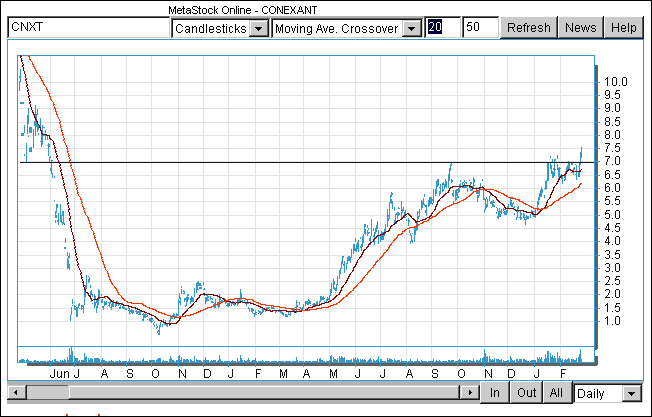
Task: Click the 50 period input field
Action: (x=480, y=27)
